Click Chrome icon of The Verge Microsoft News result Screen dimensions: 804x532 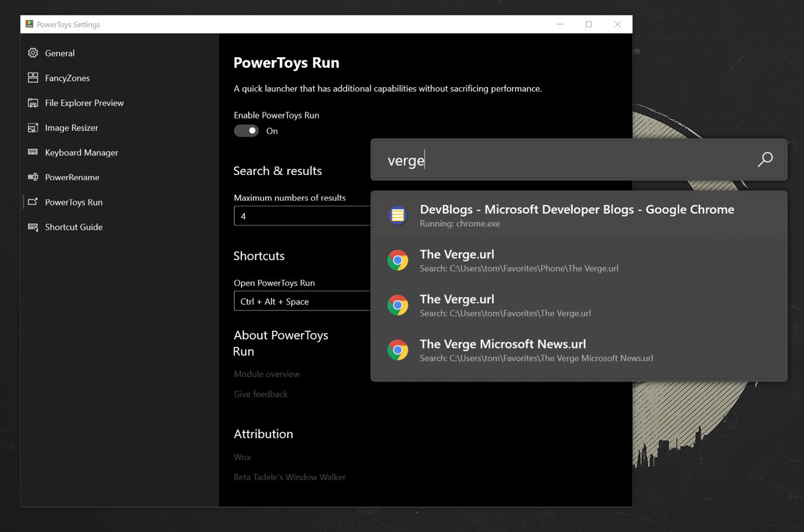pyautogui.click(x=398, y=350)
